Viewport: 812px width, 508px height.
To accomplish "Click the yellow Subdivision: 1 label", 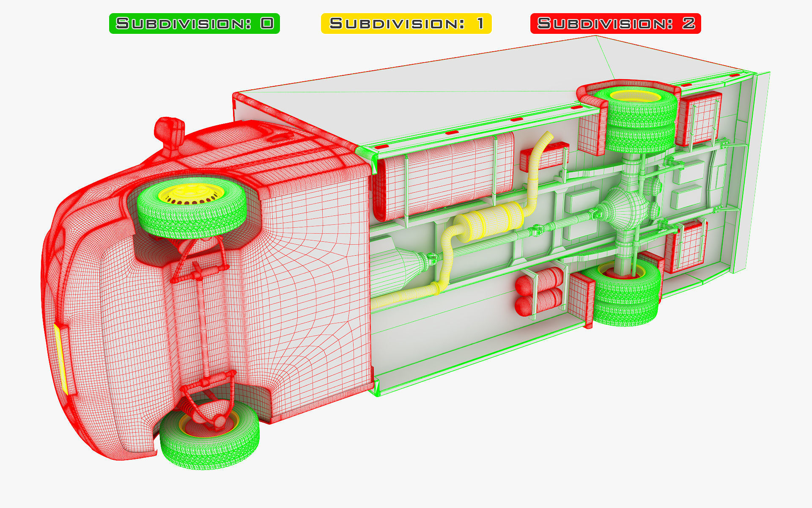I will [406, 23].
